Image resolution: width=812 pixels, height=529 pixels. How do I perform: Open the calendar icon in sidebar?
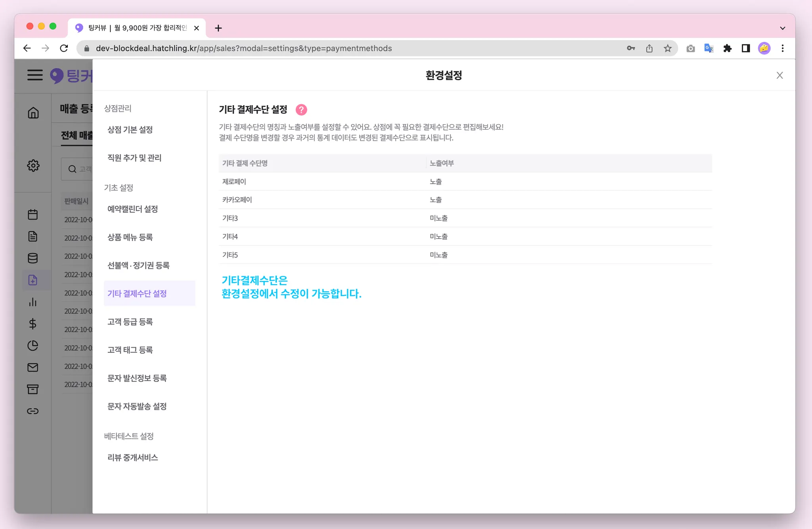pos(33,215)
